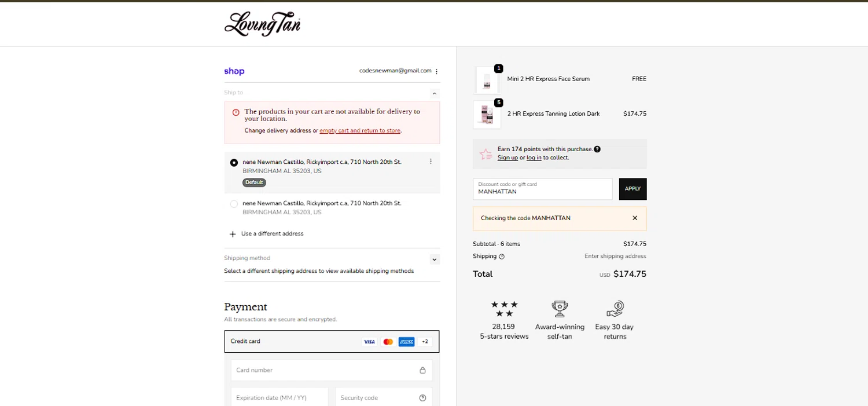Click the Shipping info help icon
Screen dimensions: 868x406
click(502, 257)
